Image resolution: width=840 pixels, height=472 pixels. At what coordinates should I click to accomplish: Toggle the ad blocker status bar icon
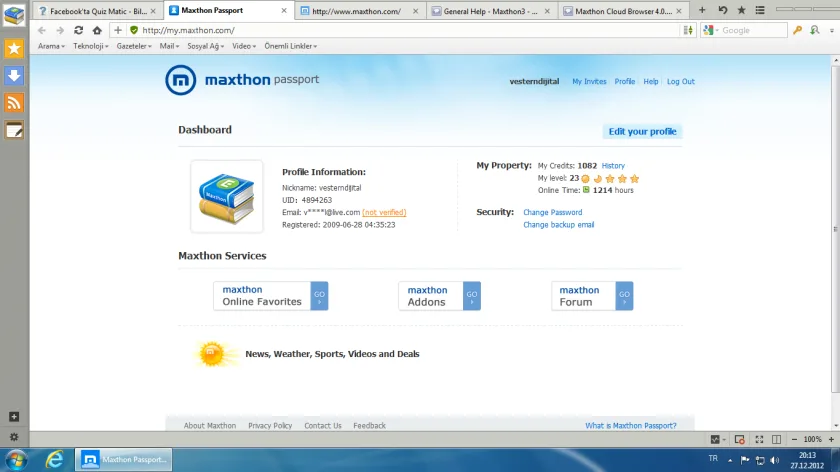coord(739,439)
